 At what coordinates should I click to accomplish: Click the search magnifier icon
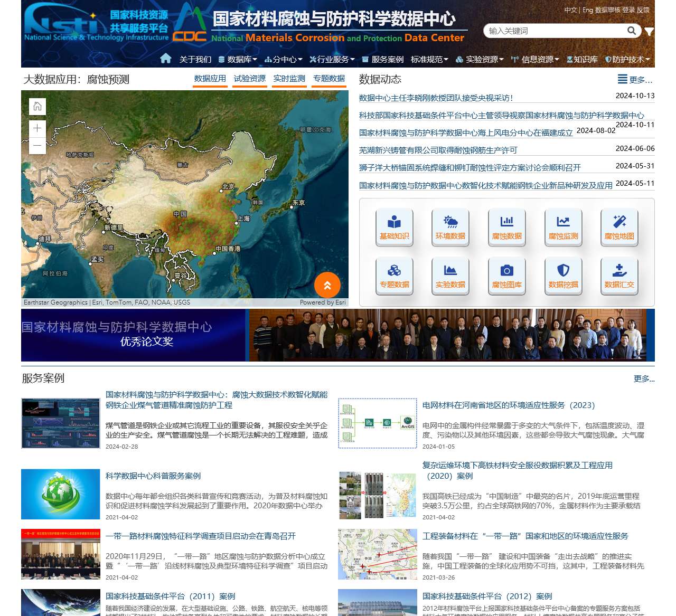pos(631,31)
